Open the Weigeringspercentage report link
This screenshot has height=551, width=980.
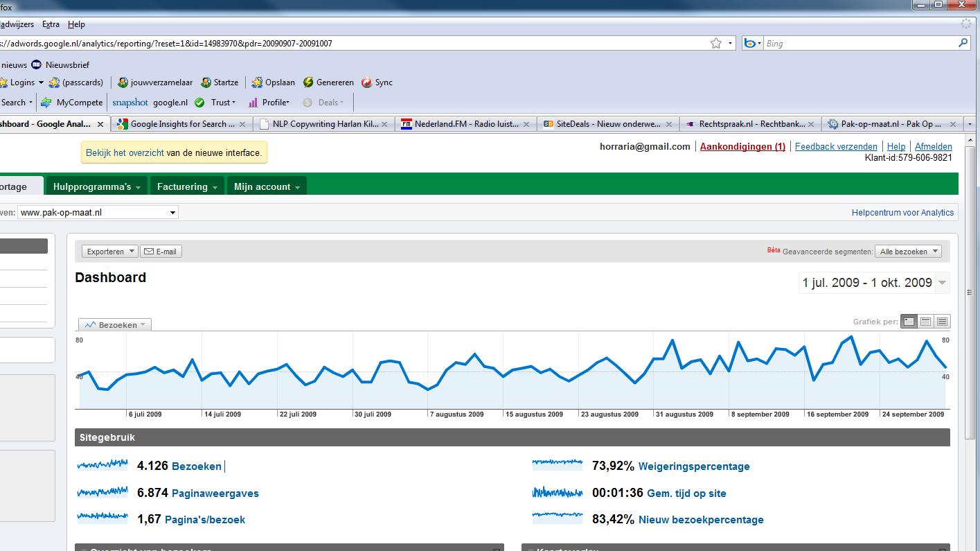(694, 466)
